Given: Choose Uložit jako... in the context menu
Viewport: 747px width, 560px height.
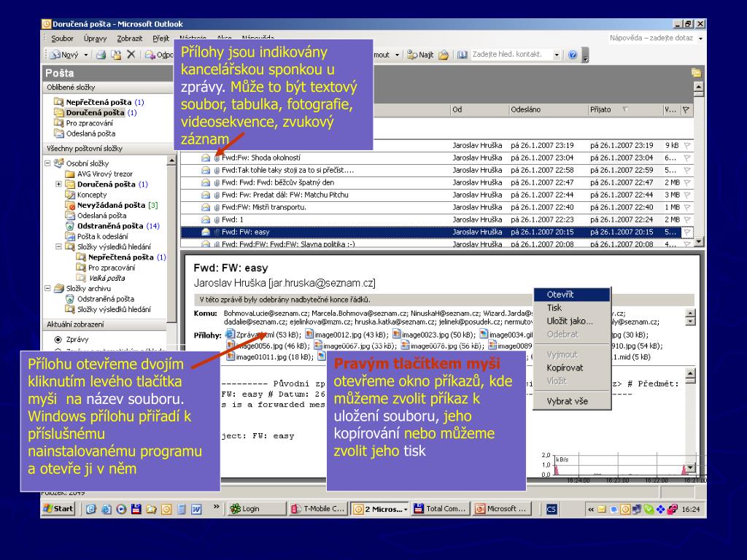Looking at the screenshot, I should 572,321.
